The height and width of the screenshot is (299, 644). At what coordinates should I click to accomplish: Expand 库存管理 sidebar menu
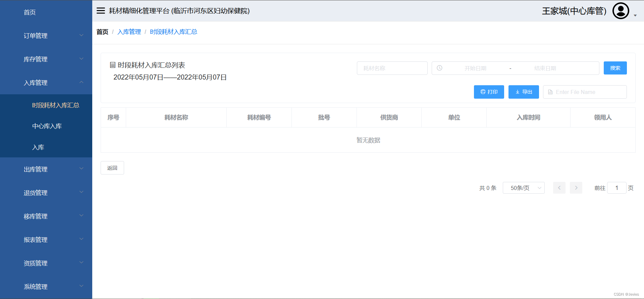(x=46, y=59)
